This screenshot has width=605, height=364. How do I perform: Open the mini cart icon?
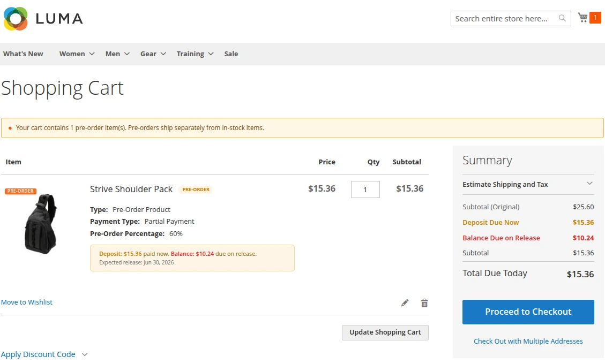(x=582, y=17)
